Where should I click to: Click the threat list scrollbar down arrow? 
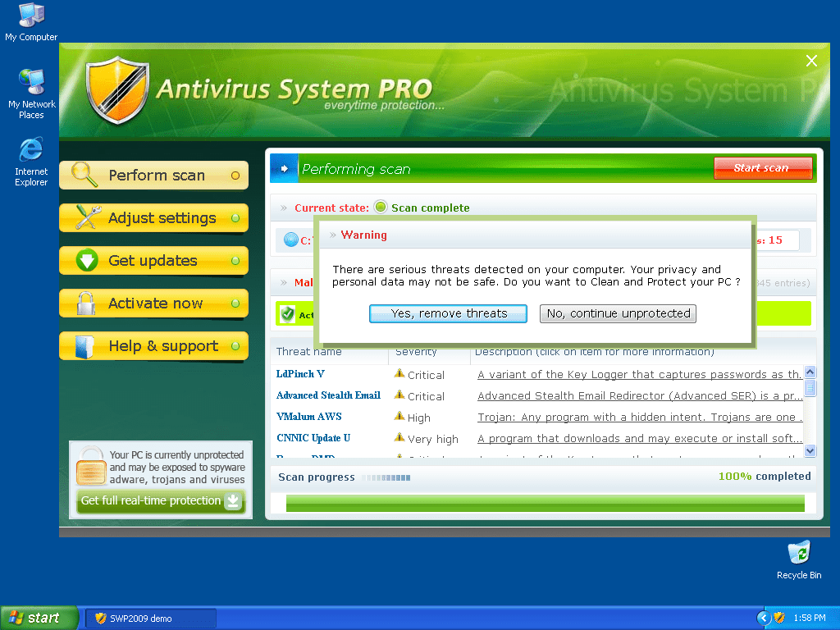[x=810, y=450]
